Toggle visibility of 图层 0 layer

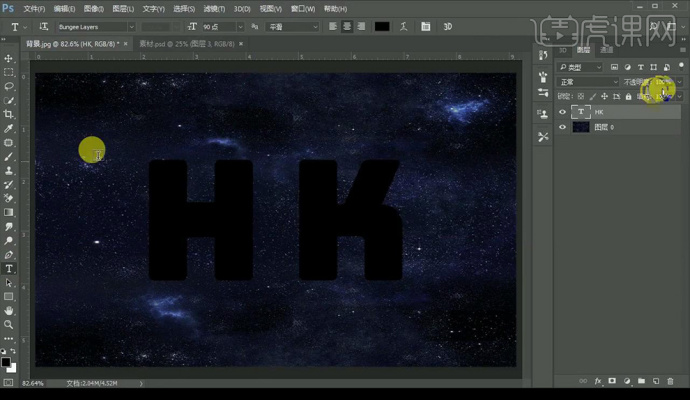tap(563, 127)
